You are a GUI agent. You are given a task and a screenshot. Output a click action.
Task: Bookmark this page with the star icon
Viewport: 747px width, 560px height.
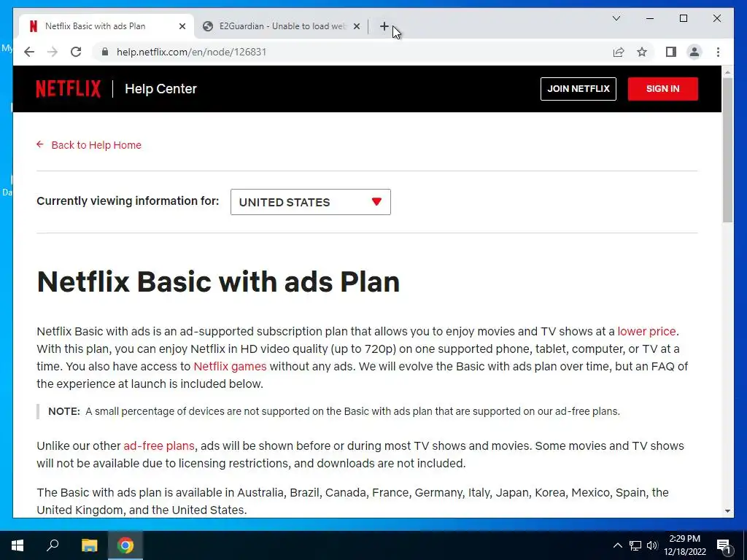coord(642,52)
